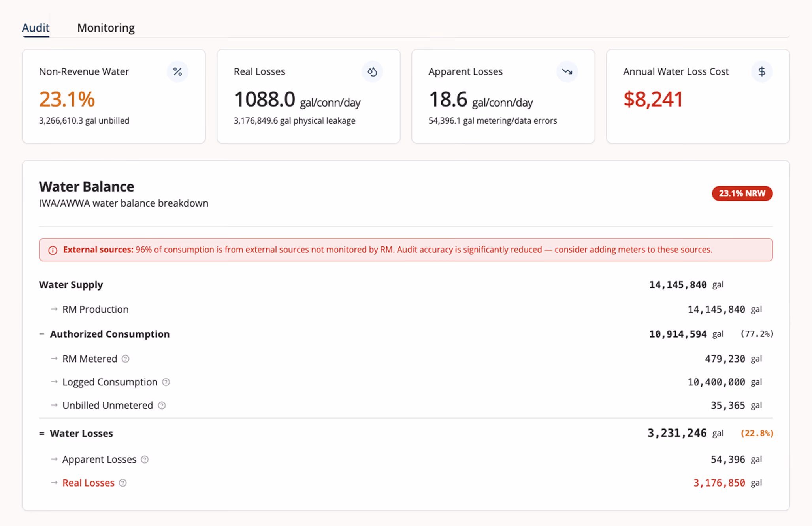Viewport: 812px width, 526px height.
Task: Click the RM Production row
Action: coord(406,309)
